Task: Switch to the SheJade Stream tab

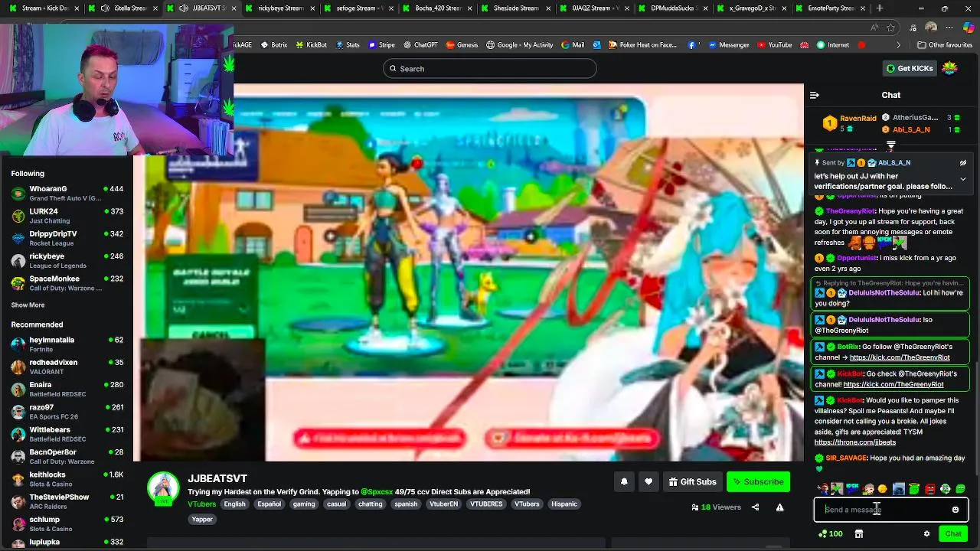Action: 515,8
